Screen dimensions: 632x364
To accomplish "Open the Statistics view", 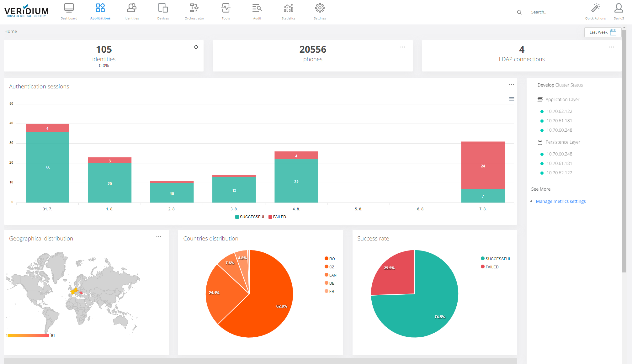I will (x=288, y=11).
